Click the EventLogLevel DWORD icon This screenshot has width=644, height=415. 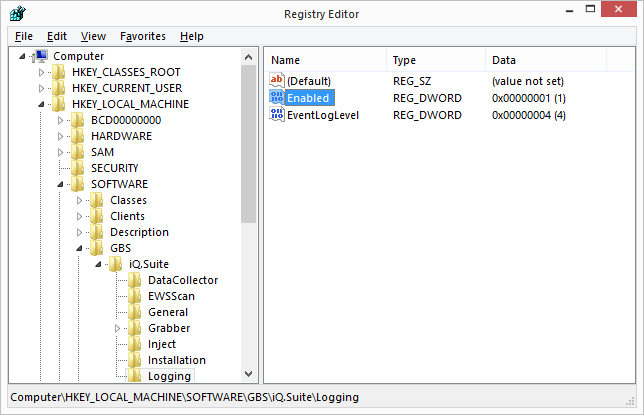tap(277, 115)
